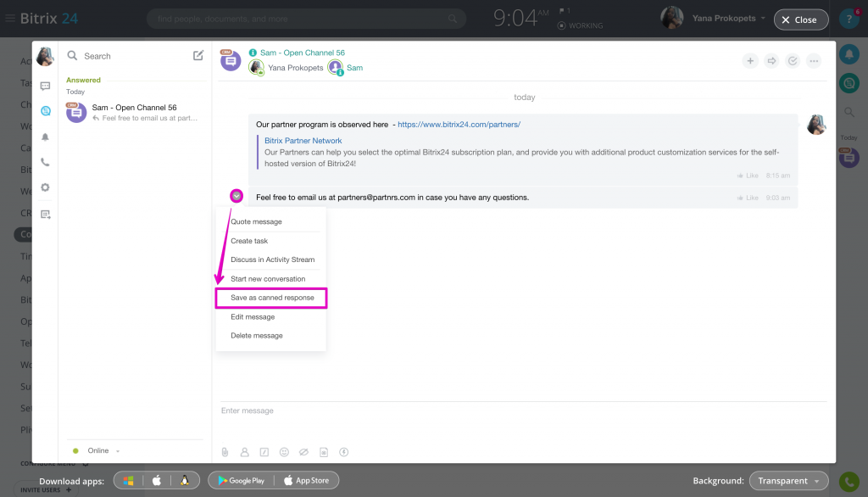Click the green messenger icon on the right bar
The image size is (868, 497).
pyautogui.click(x=849, y=83)
